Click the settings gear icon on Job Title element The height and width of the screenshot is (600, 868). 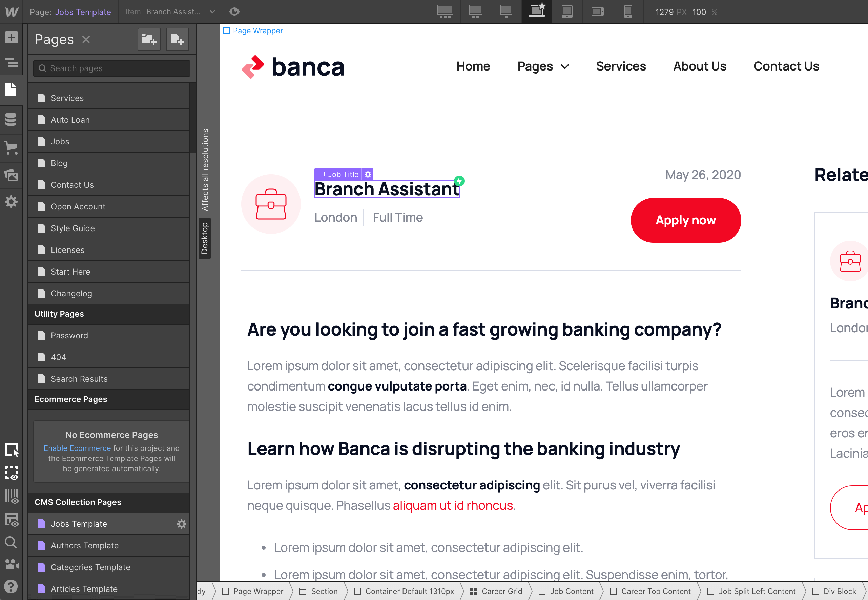[x=367, y=174]
